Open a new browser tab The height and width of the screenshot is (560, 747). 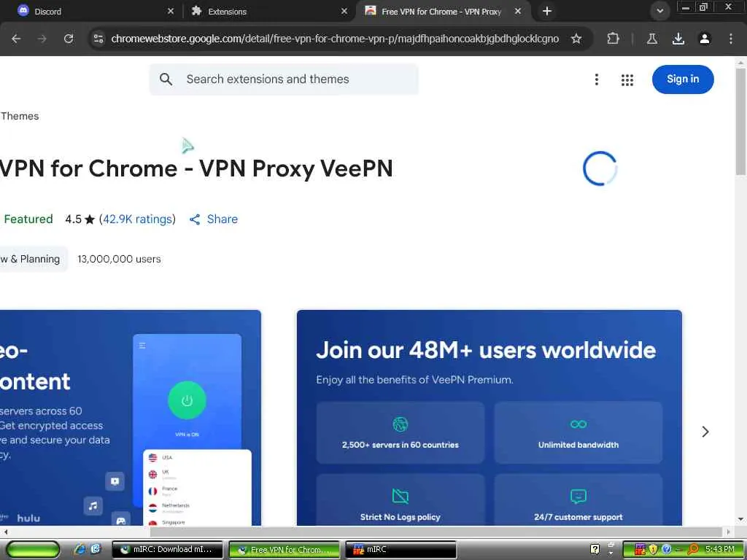pos(547,11)
